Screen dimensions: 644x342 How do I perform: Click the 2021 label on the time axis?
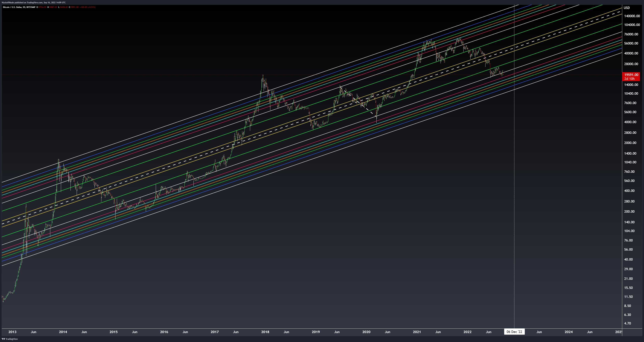(417, 332)
